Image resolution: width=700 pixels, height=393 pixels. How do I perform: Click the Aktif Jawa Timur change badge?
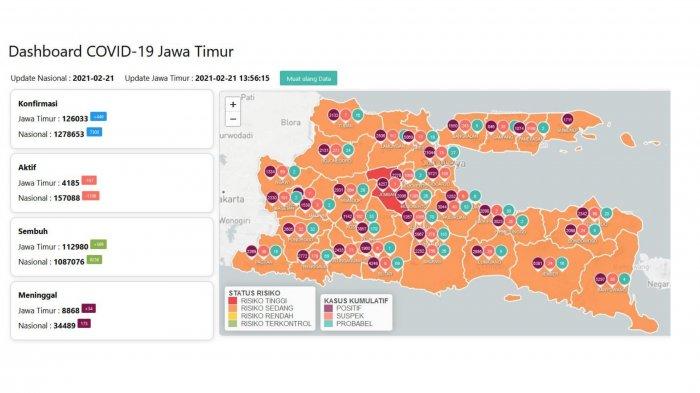(89, 180)
